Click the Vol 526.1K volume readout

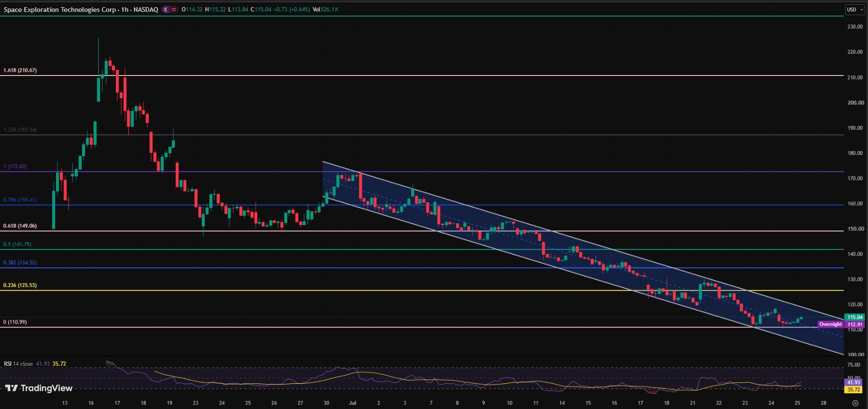click(326, 10)
